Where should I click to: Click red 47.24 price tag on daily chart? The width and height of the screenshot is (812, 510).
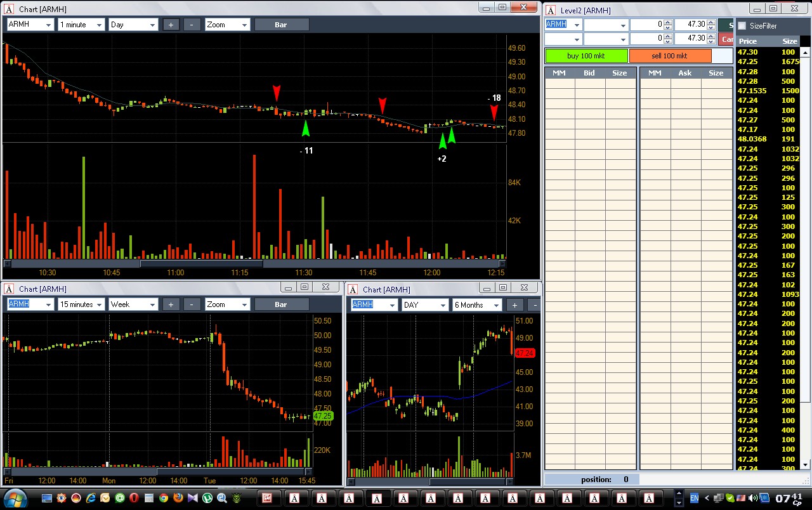click(x=525, y=353)
